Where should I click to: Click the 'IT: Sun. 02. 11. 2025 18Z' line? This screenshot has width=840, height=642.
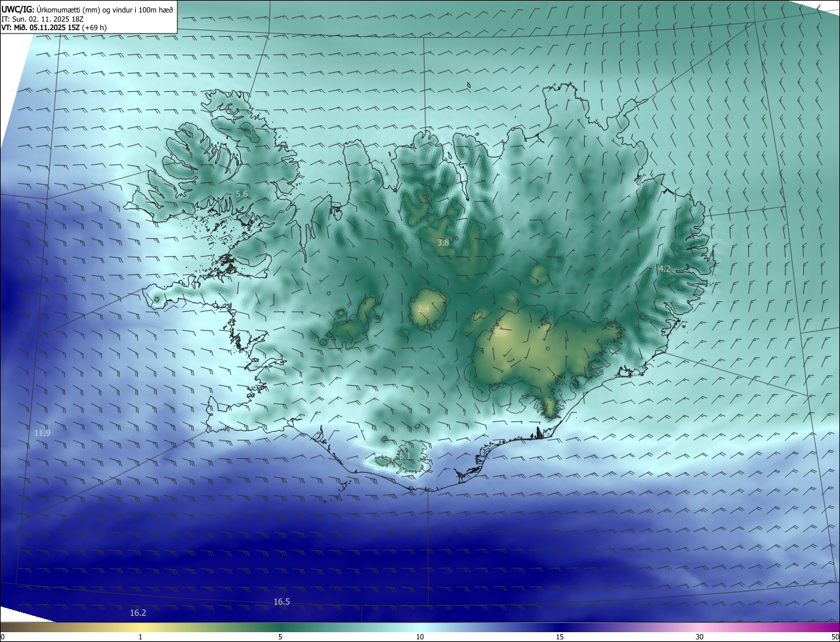42,19
